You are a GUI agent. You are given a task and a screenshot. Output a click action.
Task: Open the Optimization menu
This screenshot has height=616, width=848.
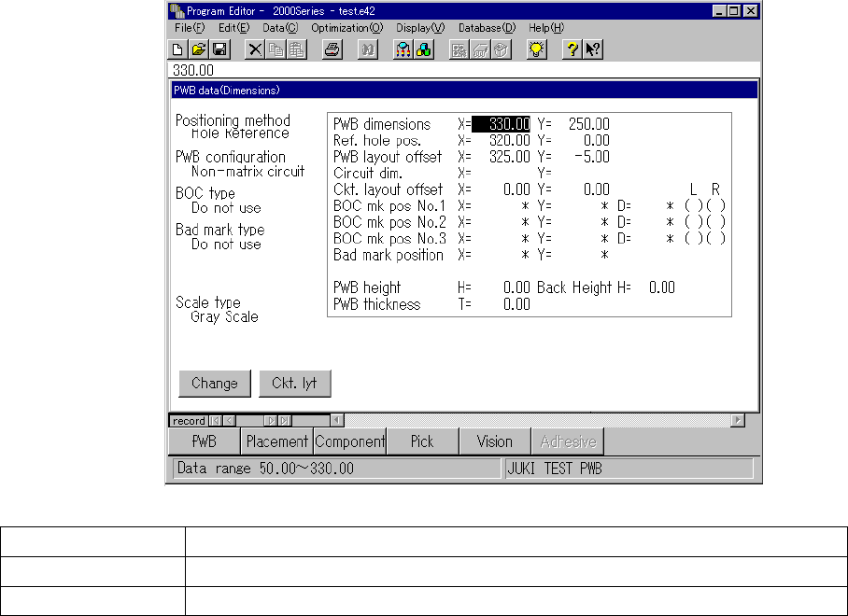tap(346, 28)
